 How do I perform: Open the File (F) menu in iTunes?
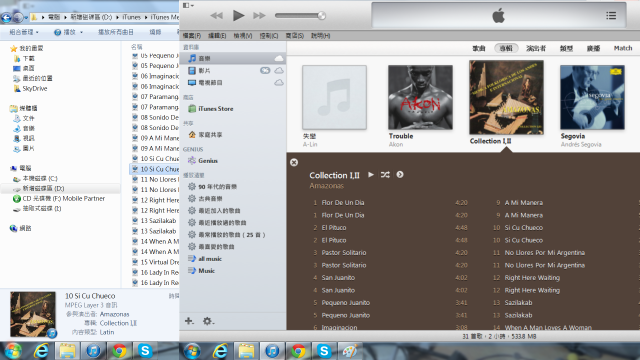[x=192, y=36]
